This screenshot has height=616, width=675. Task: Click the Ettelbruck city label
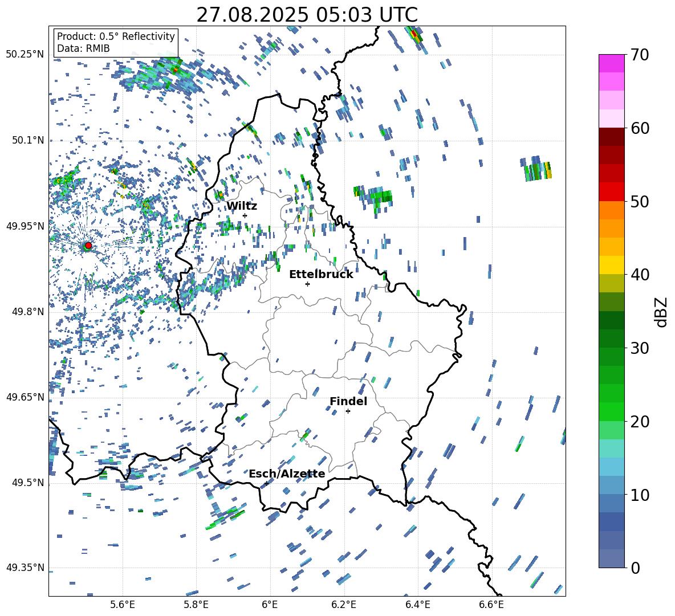pos(321,275)
